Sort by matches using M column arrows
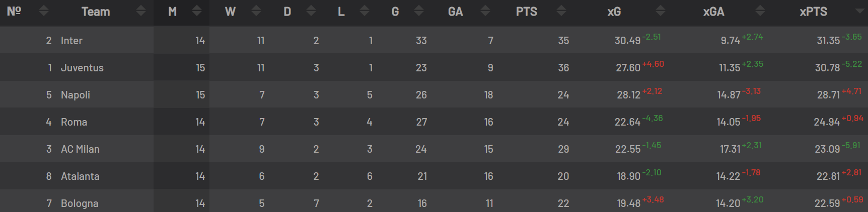Screen dimensions: 868x212 197,11
